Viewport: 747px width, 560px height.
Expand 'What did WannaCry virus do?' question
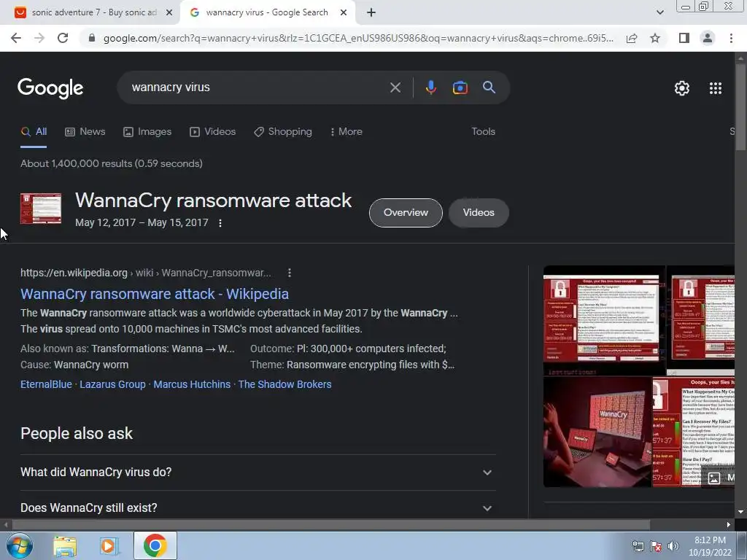pyautogui.click(x=258, y=472)
